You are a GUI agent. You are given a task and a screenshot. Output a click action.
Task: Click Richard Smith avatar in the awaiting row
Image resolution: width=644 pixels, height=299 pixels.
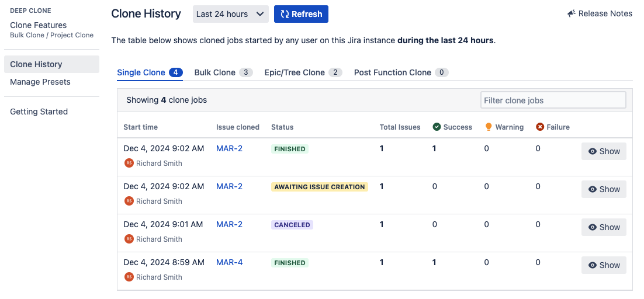[129, 201]
